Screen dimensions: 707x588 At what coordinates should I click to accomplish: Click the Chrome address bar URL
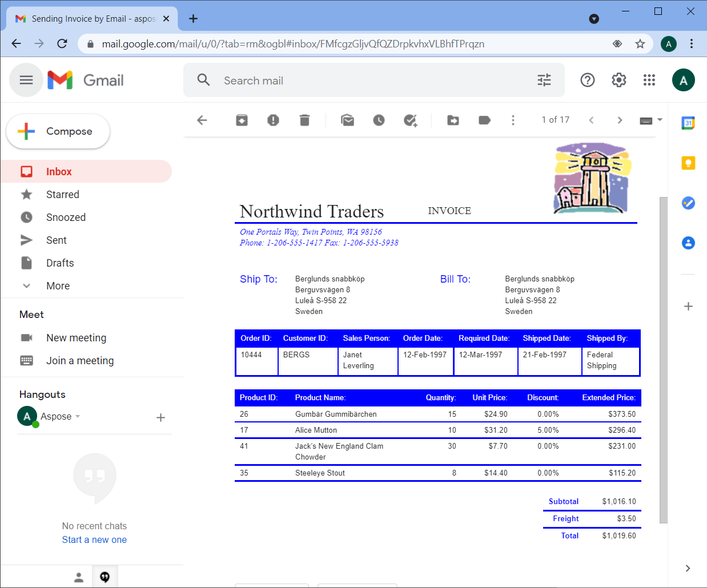293,44
